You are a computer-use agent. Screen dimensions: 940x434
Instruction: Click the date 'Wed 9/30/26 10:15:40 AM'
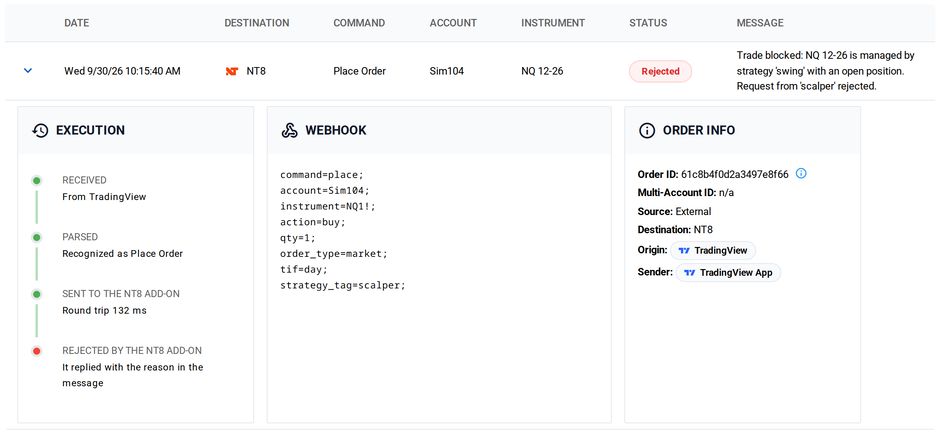[x=122, y=71]
